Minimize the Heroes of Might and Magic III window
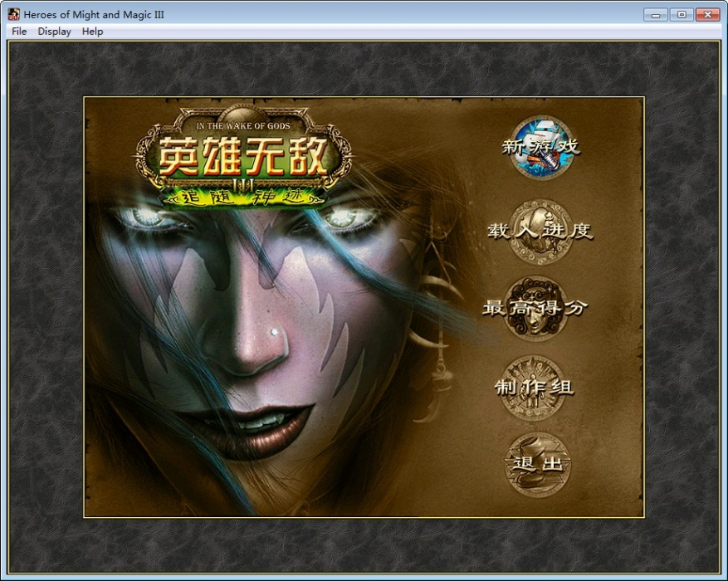728x581 pixels. coord(656,15)
